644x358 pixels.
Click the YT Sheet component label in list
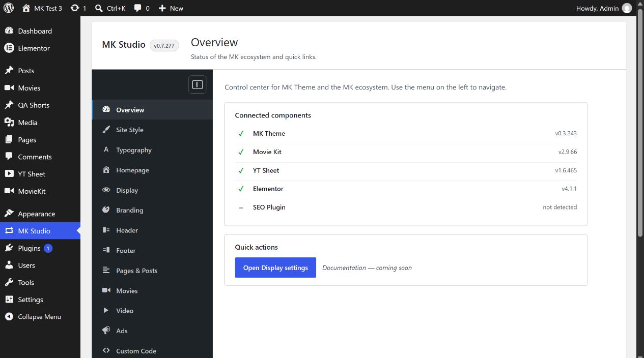[x=266, y=170]
